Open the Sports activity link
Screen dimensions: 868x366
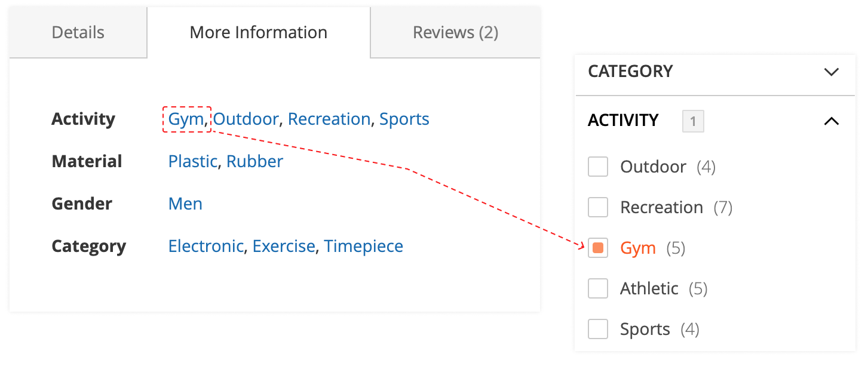tap(404, 119)
